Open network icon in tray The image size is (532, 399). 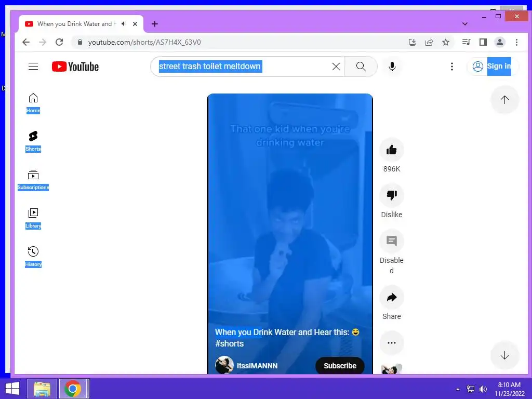pyautogui.click(x=471, y=389)
